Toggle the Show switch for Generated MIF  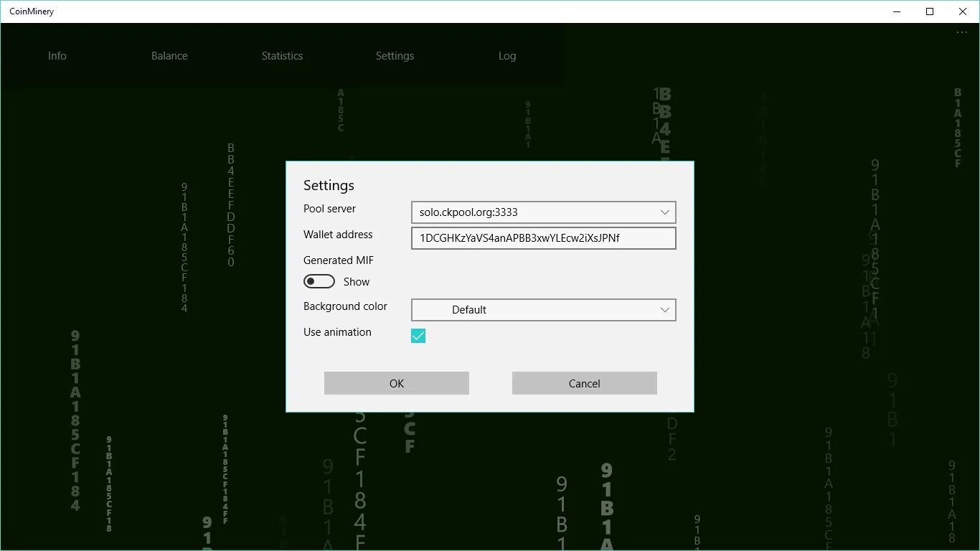(x=319, y=281)
